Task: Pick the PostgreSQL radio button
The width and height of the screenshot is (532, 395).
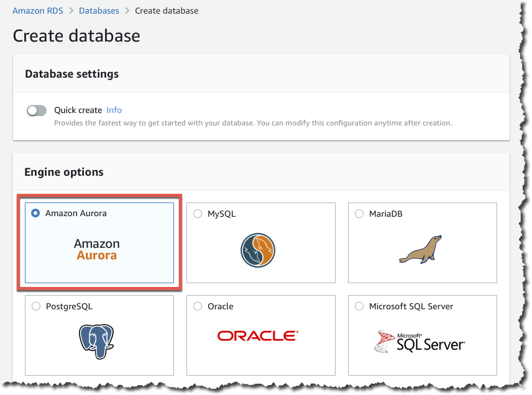Action: click(35, 306)
